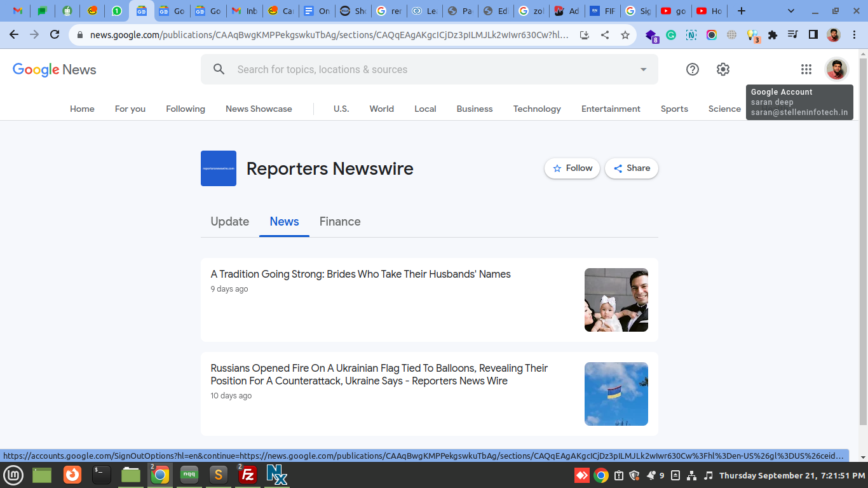Go back with the browser back arrow

pyautogui.click(x=14, y=35)
